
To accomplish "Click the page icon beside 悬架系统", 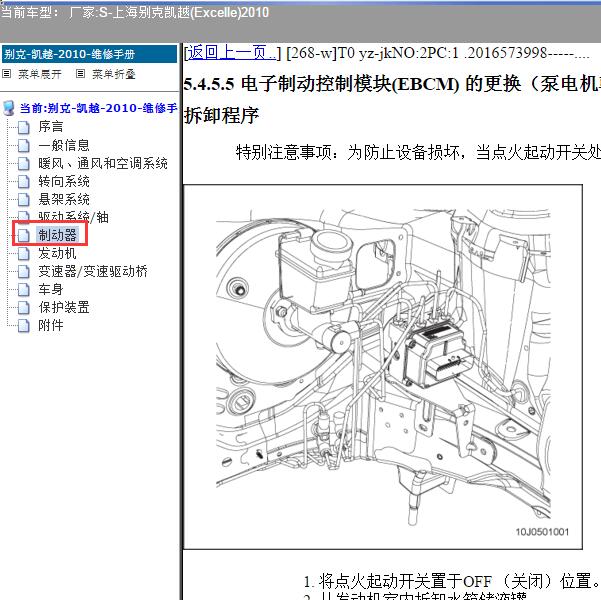I will click(24, 199).
